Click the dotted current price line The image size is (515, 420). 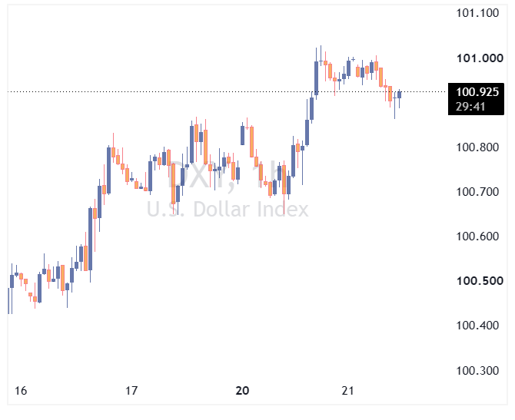coord(227,91)
